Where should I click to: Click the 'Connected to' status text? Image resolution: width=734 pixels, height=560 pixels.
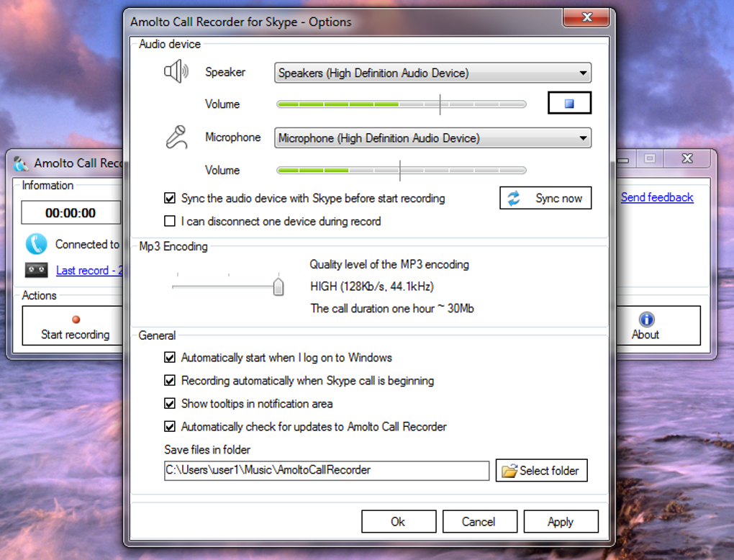click(88, 245)
